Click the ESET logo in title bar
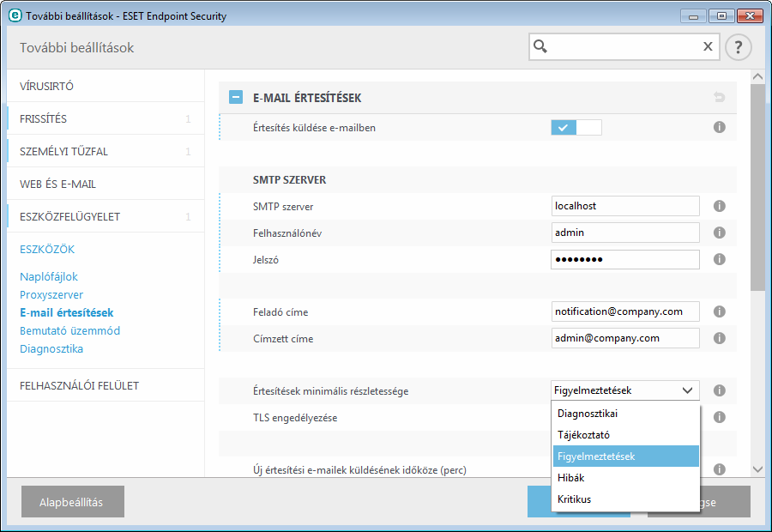The height and width of the screenshot is (532, 772). tap(15, 15)
